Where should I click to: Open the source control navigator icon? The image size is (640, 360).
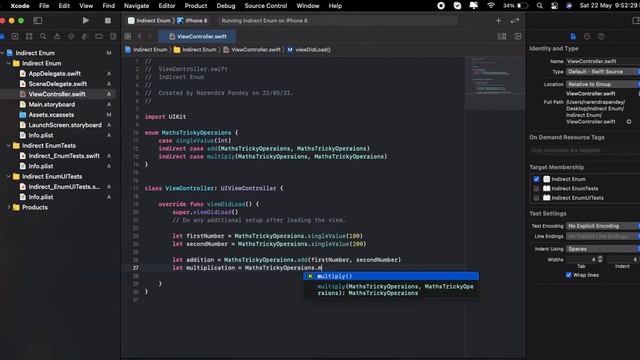(x=15, y=36)
